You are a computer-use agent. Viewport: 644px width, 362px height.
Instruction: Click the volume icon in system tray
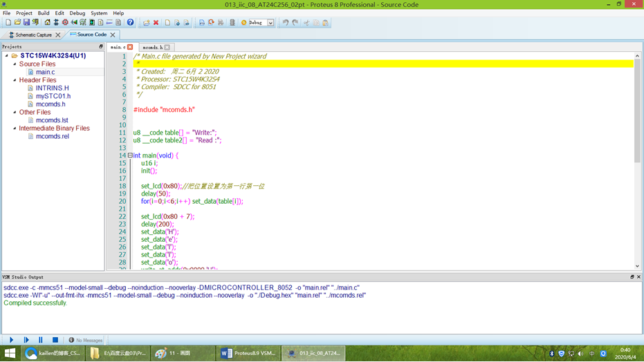580,354
